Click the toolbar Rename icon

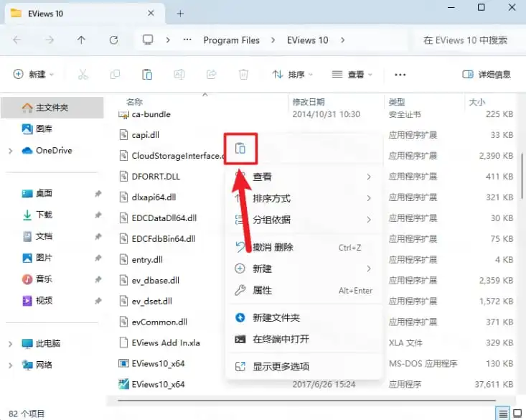[x=179, y=74]
